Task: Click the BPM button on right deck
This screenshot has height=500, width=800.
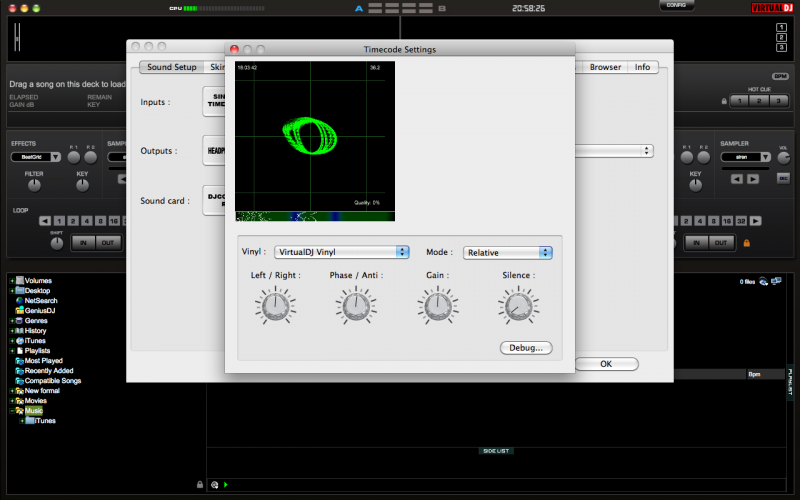Action: pos(780,76)
